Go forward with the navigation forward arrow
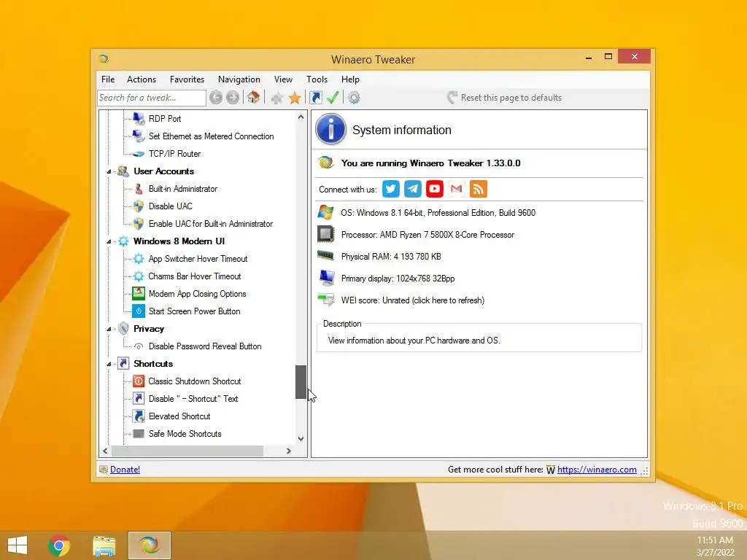 tap(233, 98)
